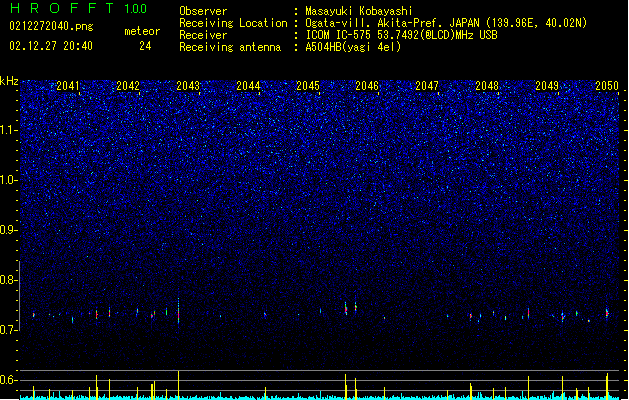Click the Receiver label
This screenshot has height=400, width=629.
point(203,35)
